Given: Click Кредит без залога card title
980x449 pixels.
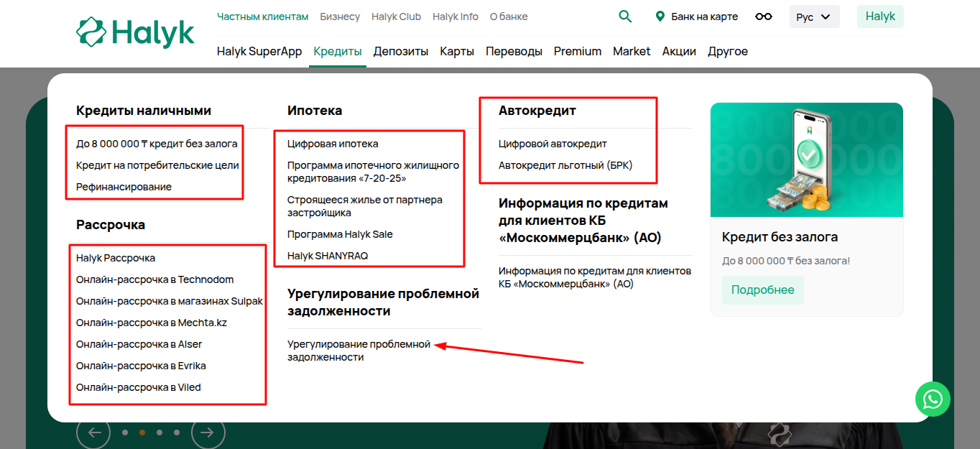Looking at the screenshot, I should [x=780, y=237].
